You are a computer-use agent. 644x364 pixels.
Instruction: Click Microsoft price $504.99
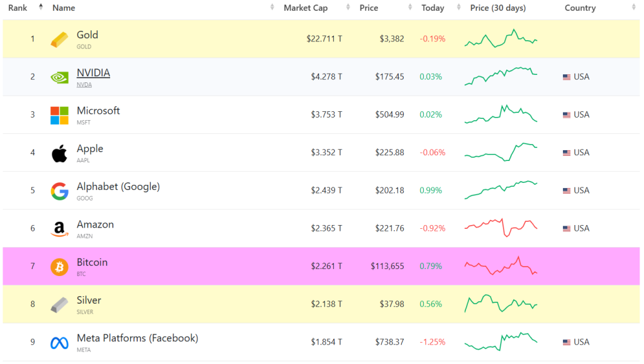point(389,115)
